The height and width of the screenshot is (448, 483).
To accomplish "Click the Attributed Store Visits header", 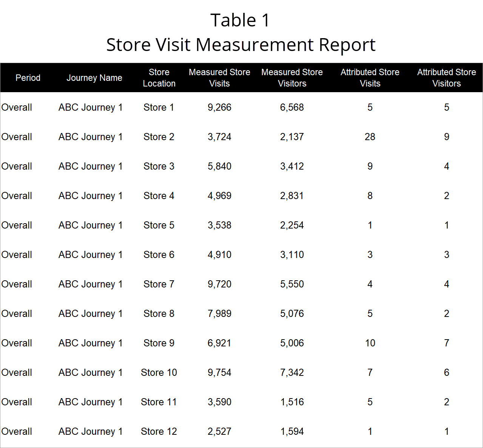I will pyautogui.click(x=370, y=78).
